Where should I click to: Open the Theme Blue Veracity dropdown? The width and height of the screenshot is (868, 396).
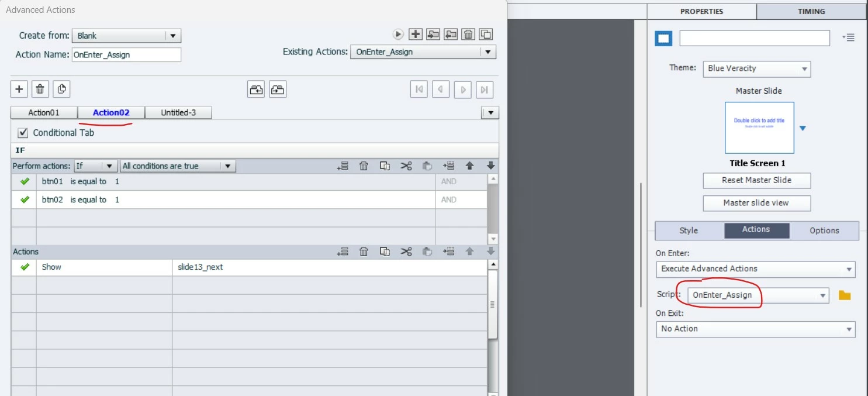coord(756,68)
